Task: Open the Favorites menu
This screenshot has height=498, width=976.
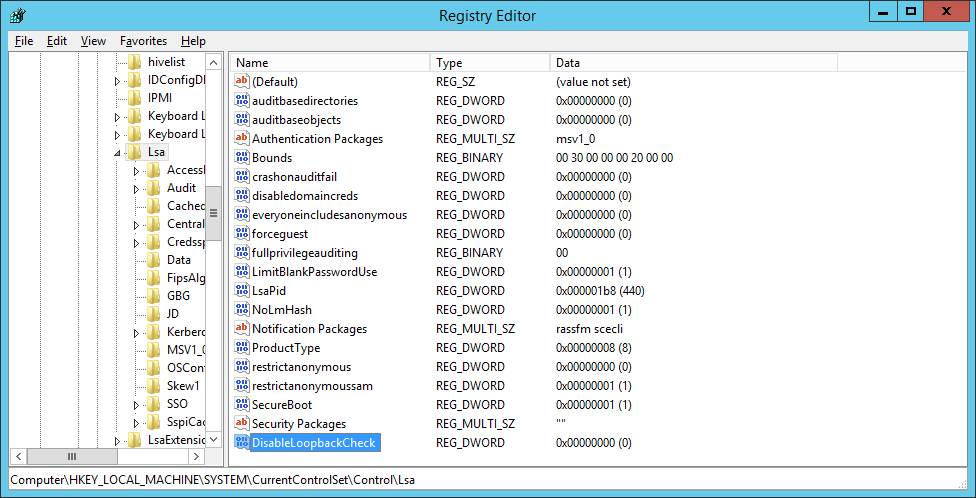Action: click(143, 41)
